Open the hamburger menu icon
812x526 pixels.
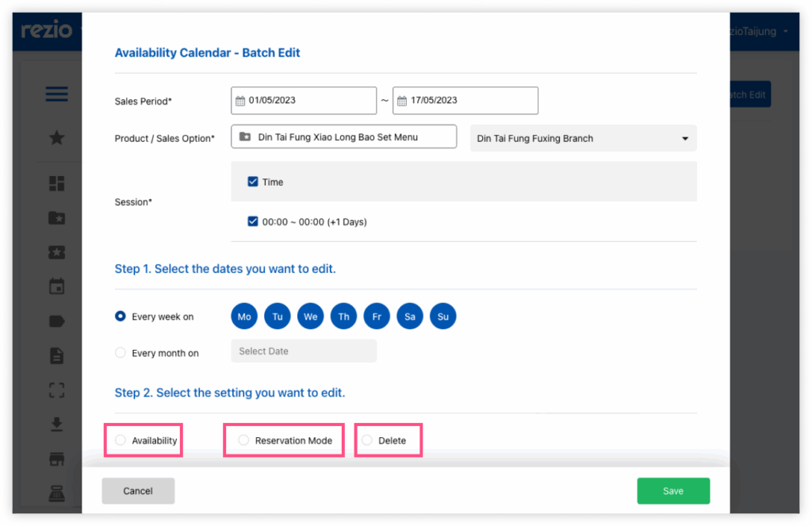(x=56, y=94)
